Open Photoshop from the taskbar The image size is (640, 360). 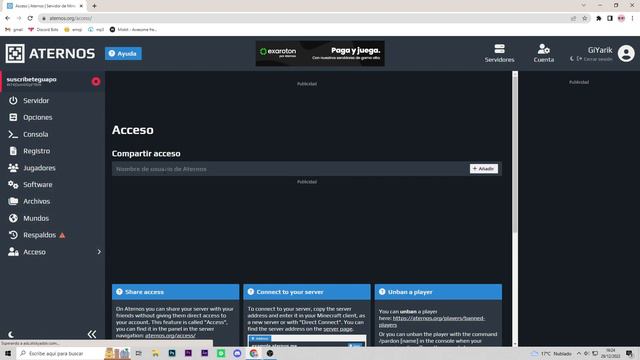[x=172, y=353]
